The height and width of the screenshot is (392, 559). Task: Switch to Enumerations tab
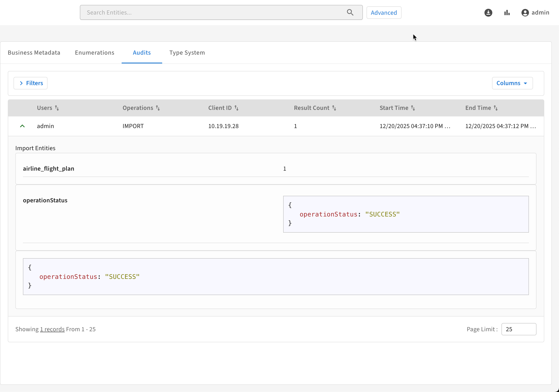pos(94,53)
